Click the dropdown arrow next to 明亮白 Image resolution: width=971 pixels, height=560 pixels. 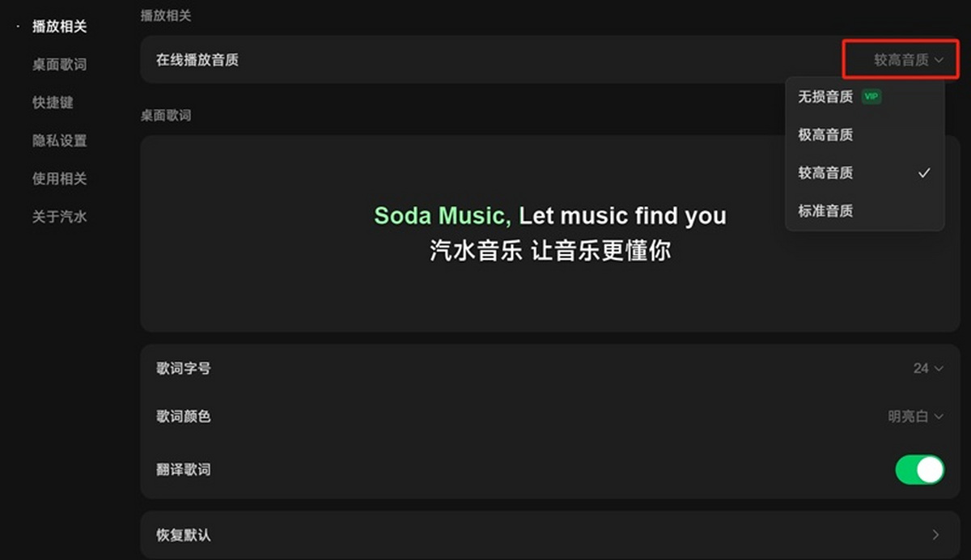(x=937, y=416)
